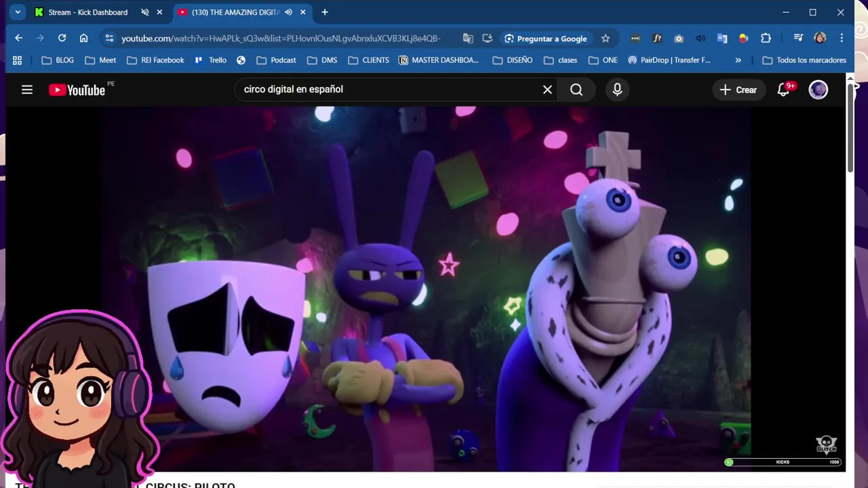Image resolution: width=868 pixels, height=488 pixels.
Task: Open Todos los marcadores folder
Action: [x=804, y=60]
